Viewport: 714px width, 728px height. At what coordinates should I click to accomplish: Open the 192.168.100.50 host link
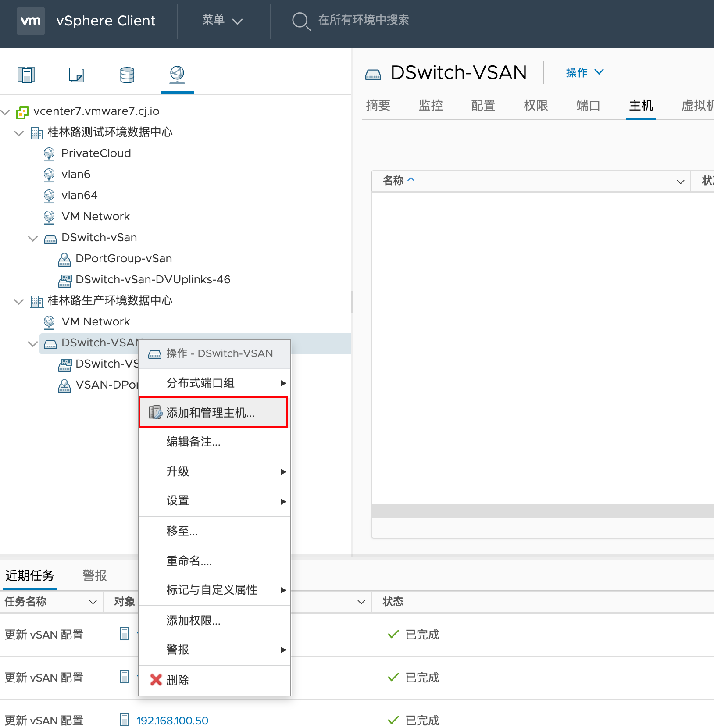click(172, 721)
